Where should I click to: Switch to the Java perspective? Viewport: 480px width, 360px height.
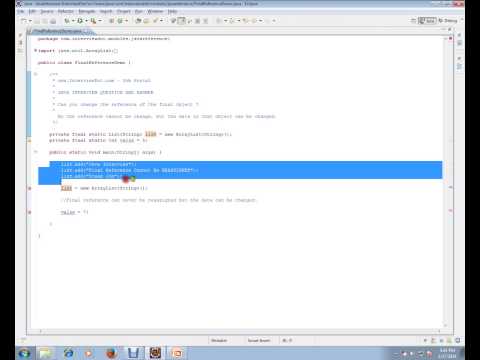point(427,21)
